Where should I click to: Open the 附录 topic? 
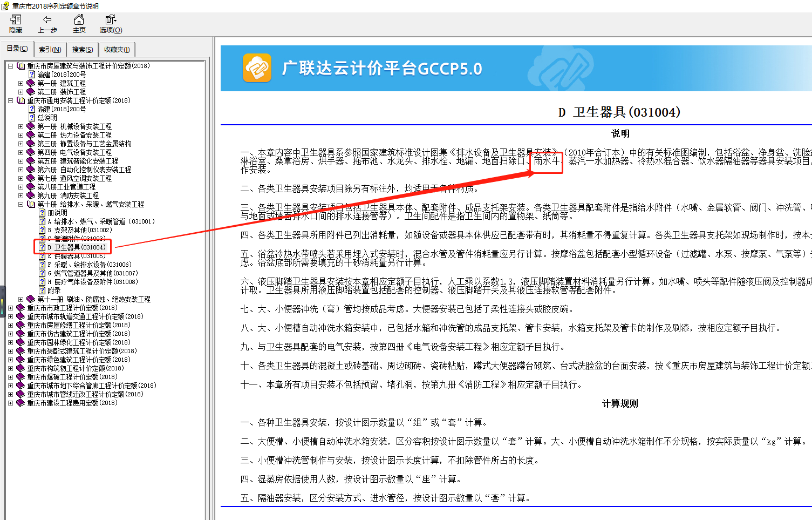(x=54, y=291)
